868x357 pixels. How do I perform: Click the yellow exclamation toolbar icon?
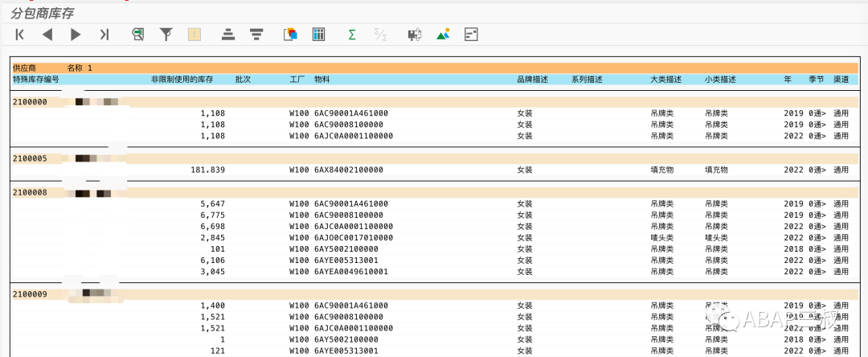click(194, 35)
